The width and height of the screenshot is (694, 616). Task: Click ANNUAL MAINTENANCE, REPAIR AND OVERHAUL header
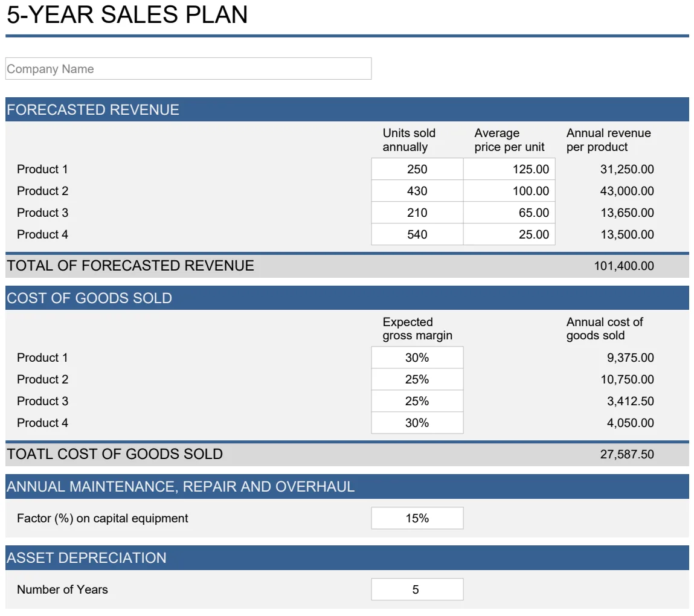[347, 486]
